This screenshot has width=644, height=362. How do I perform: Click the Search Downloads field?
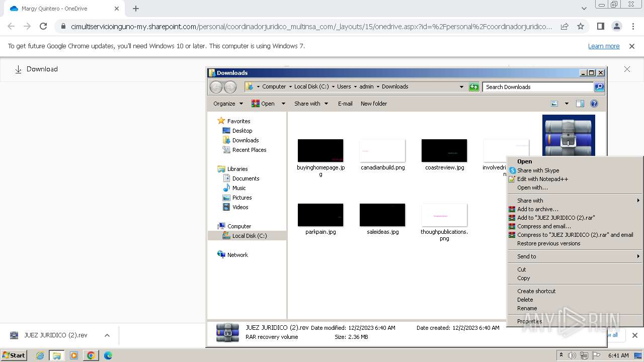tap(538, 87)
